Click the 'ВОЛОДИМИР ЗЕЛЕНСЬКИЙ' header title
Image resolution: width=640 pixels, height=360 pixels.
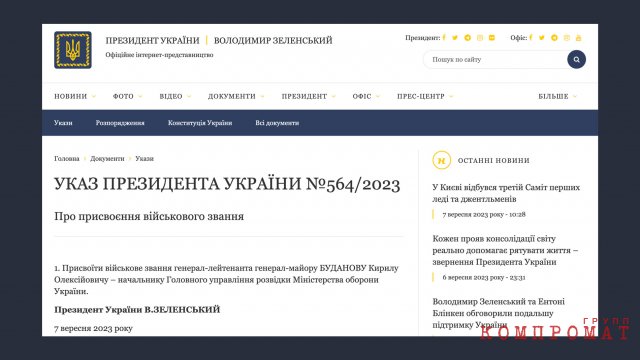coord(273,40)
